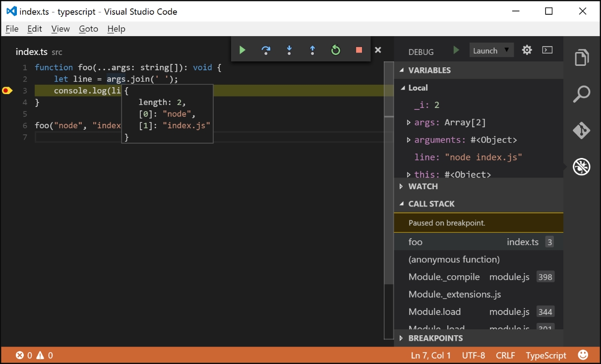Image resolution: width=601 pixels, height=364 pixels.
Task: Select the index.ts editor tab title
Action: click(x=32, y=52)
